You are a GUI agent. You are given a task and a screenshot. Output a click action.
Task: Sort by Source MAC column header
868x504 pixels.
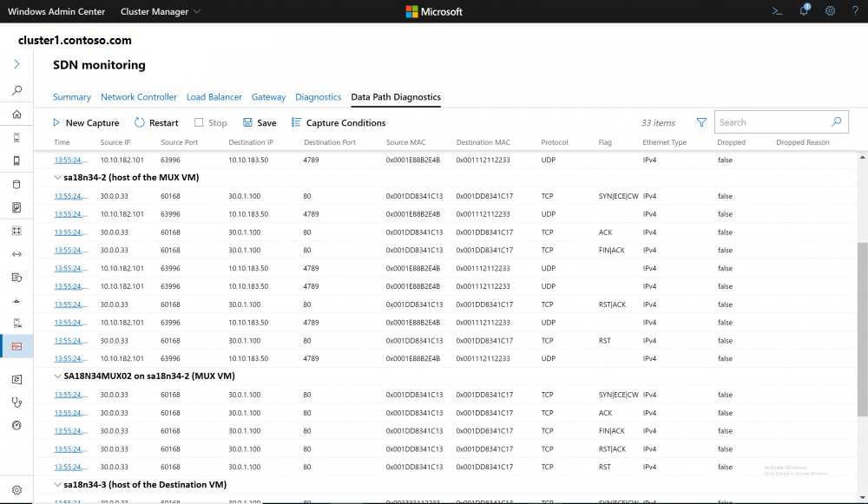pos(405,142)
